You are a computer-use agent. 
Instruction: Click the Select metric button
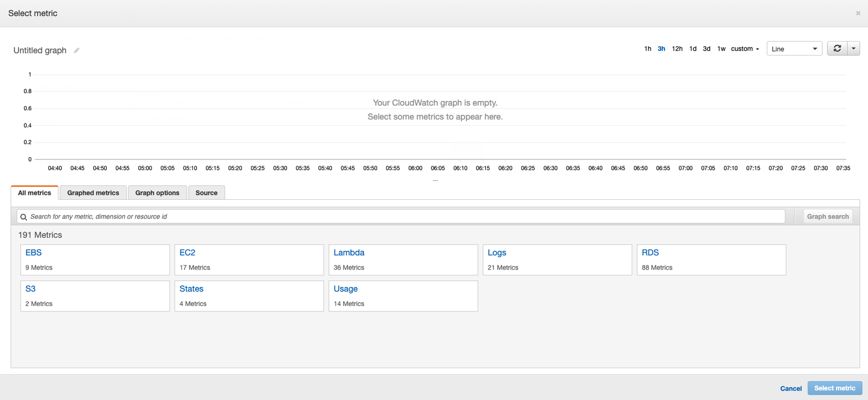coord(834,388)
